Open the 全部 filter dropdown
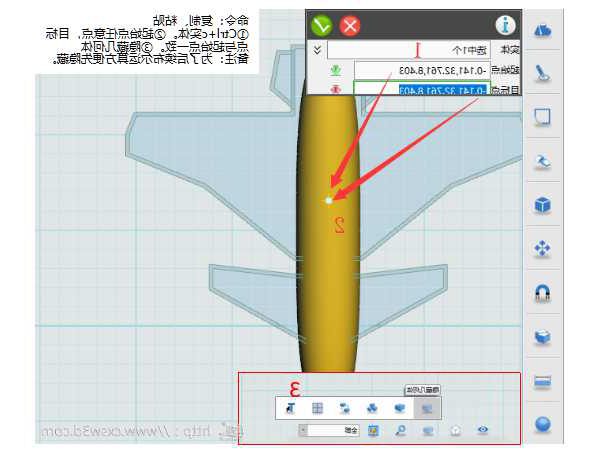600x453 pixels. [x=329, y=430]
